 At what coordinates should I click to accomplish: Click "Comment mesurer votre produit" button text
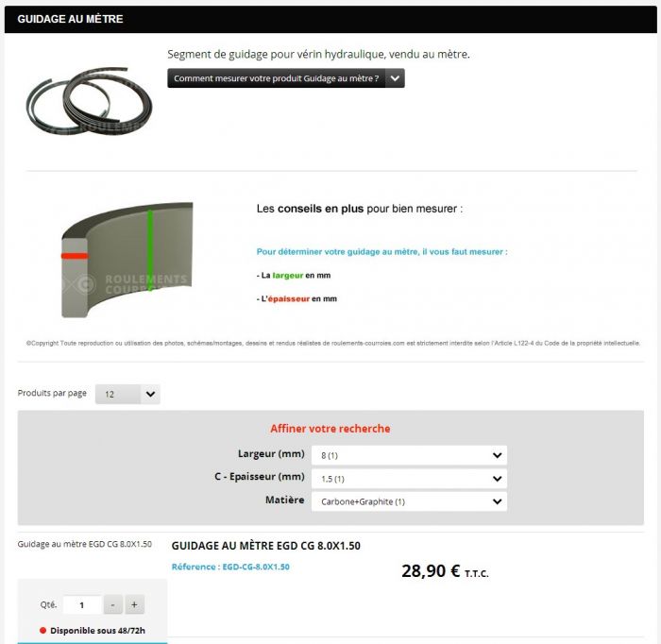pyautogui.click(x=276, y=78)
